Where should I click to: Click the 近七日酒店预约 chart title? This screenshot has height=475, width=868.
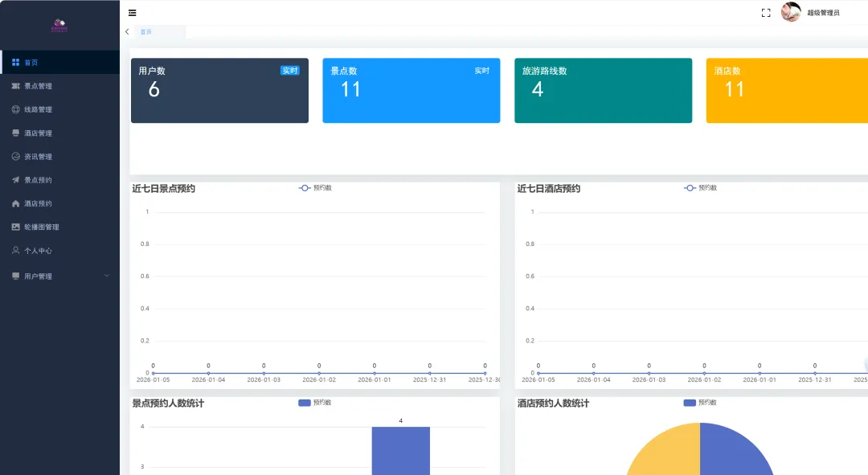pyautogui.click(x=549, y=189)
